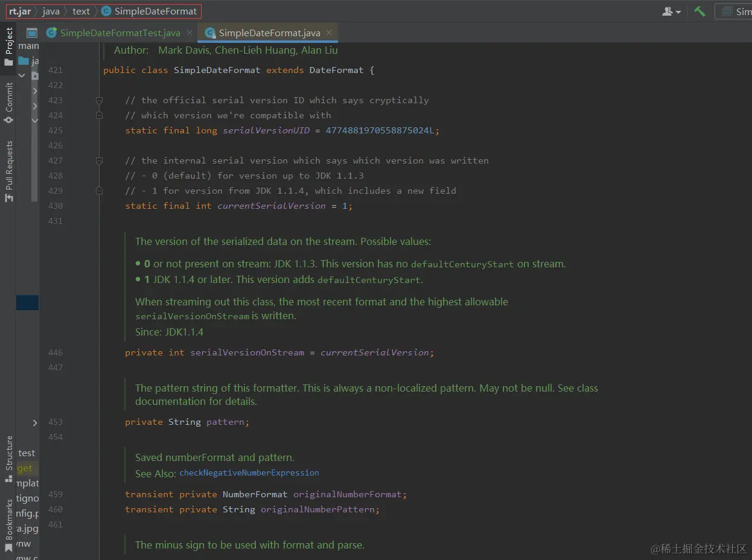Open the Structure tool window

pyautogui.click(x=8, y=459)
